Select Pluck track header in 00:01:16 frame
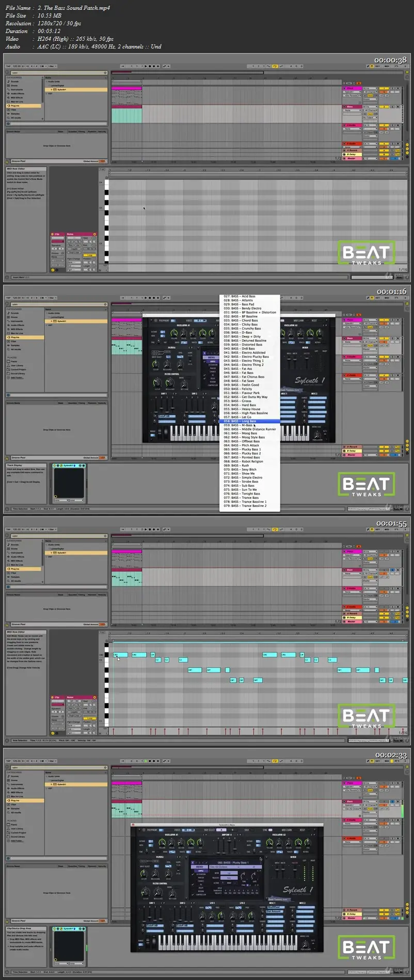Image resolution: width=414 pixels, height=980 pixels. coord(352,320)
